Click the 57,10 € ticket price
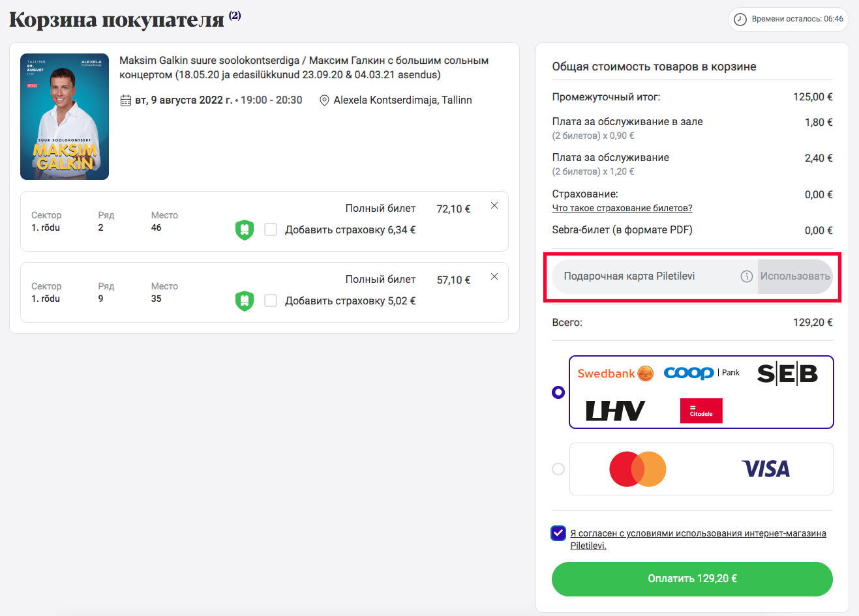859x616 pixels. click(454, 280)
